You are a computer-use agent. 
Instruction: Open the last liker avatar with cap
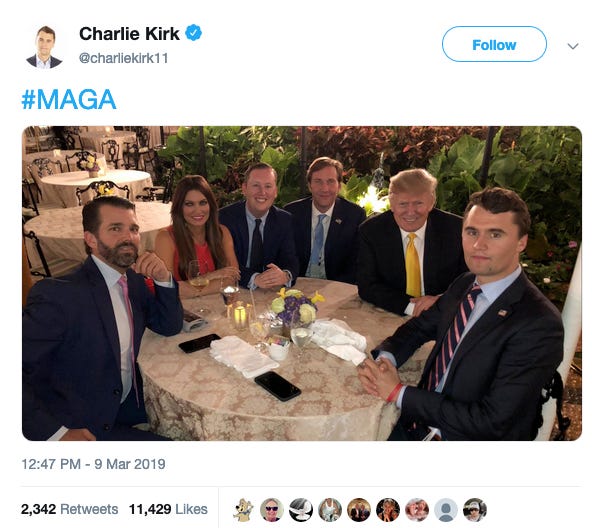coord(475,509)
